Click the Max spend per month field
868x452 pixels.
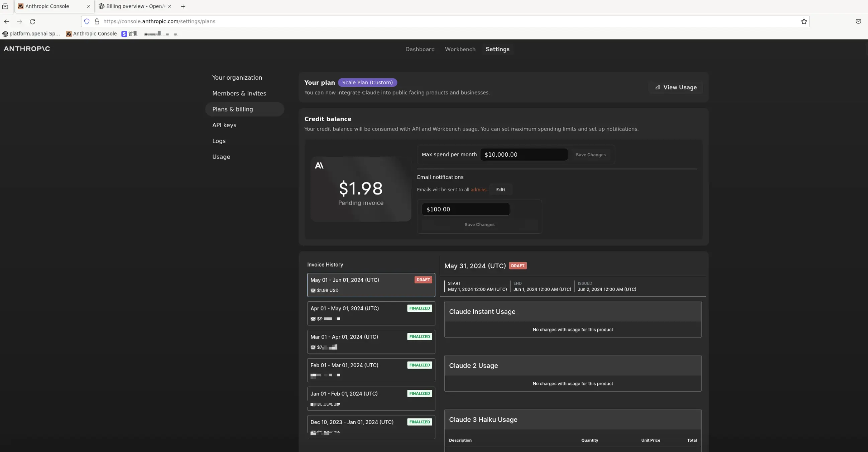coord(524,155)
